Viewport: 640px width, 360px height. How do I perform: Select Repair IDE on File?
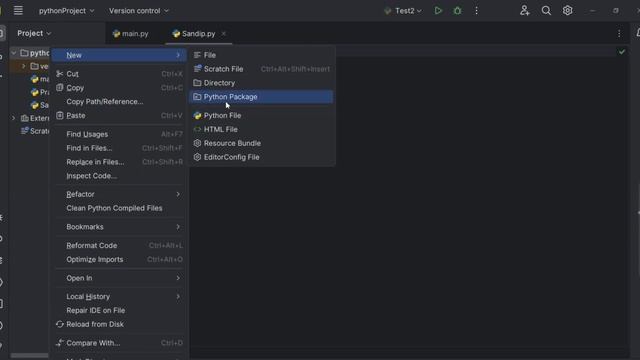119,311
